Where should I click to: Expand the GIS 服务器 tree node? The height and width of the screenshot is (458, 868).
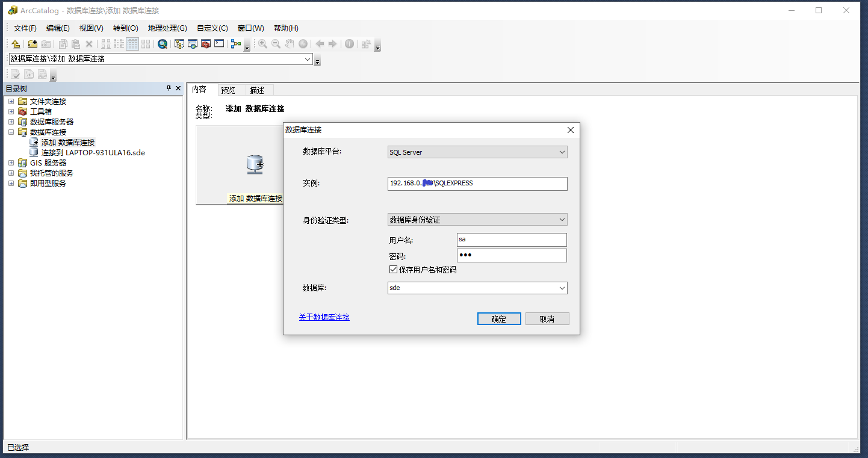pos(10,162)
